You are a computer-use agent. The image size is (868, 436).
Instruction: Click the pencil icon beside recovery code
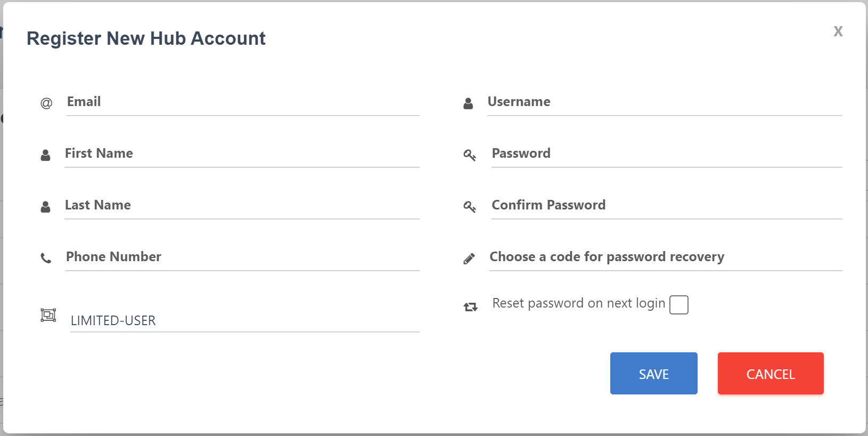[469, 259]
